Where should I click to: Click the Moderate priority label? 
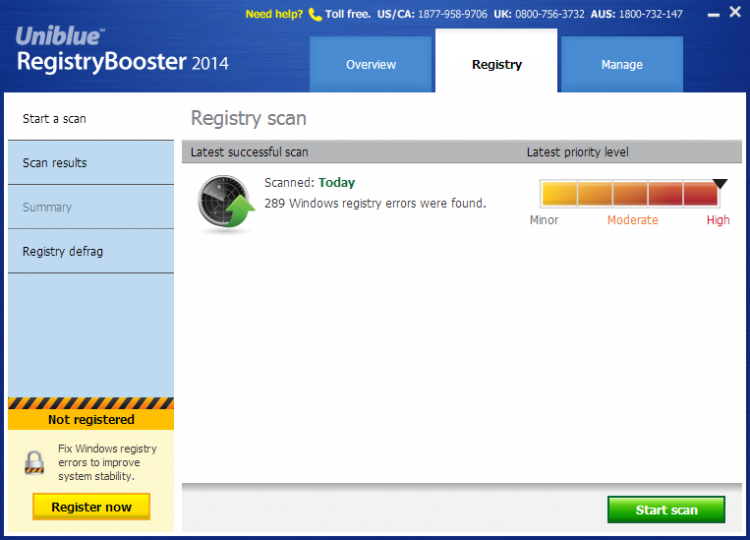point(632,220)
